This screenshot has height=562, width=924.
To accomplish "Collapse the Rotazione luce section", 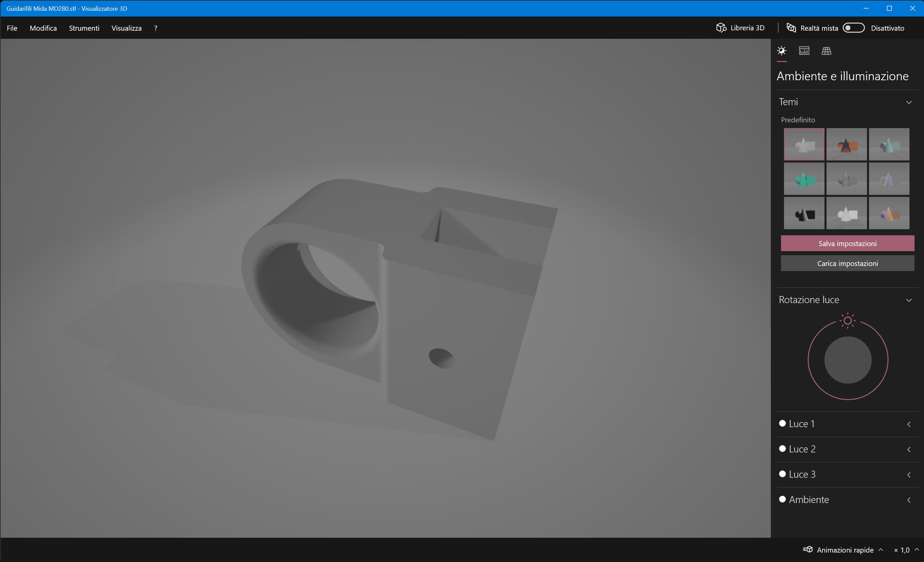I will tap(909, 300).
